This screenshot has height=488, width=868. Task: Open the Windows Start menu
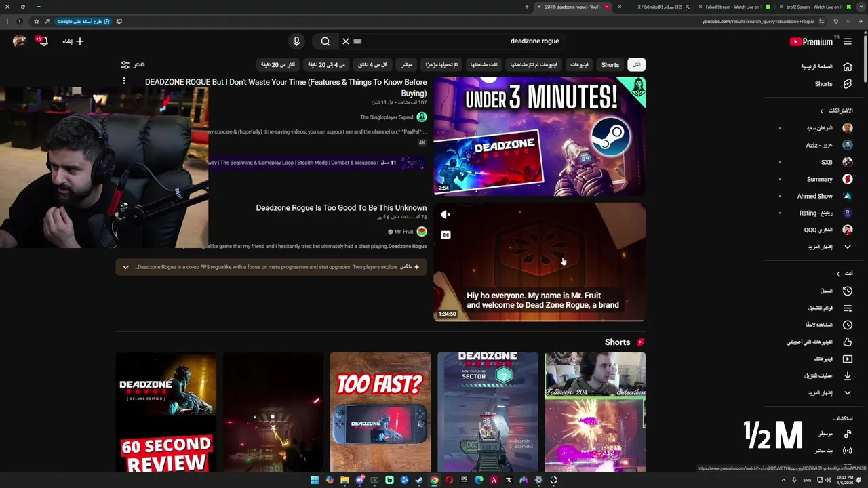(315, 481)
